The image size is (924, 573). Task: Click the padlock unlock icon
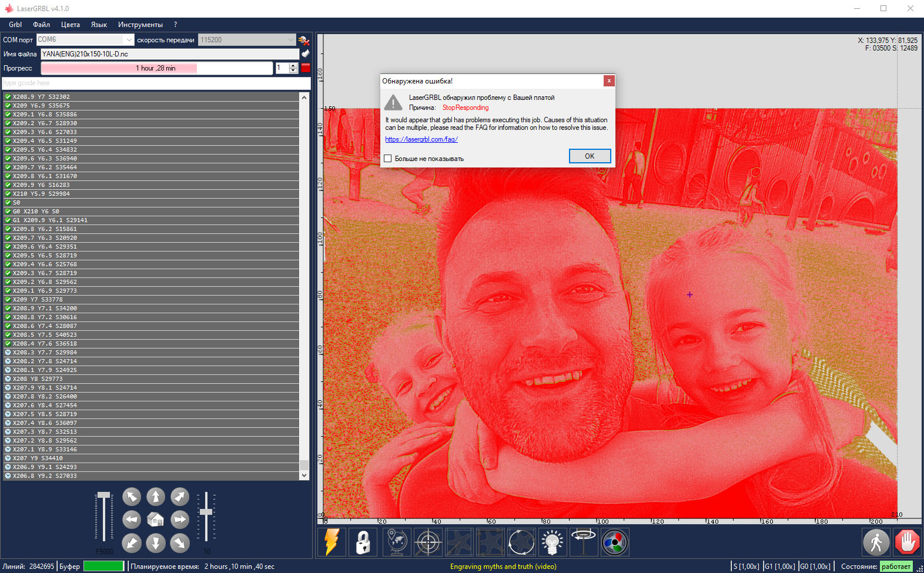pos(363,542)
